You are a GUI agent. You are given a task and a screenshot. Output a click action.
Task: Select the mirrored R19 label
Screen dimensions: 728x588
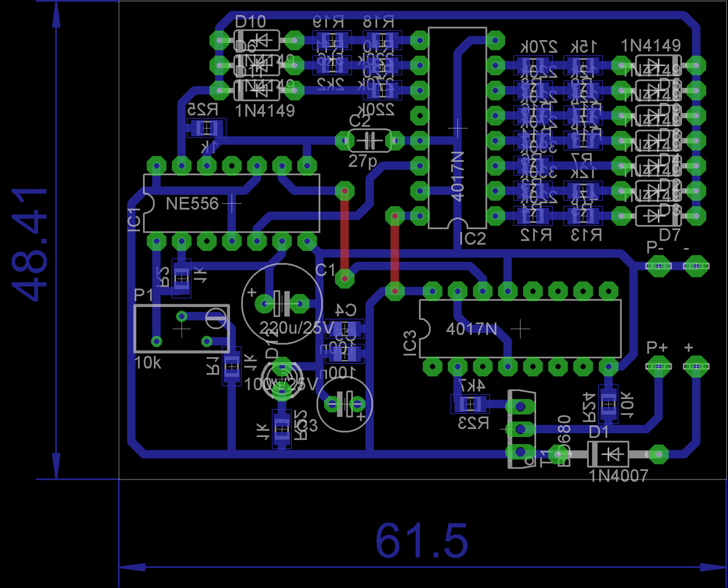point(329,22)
